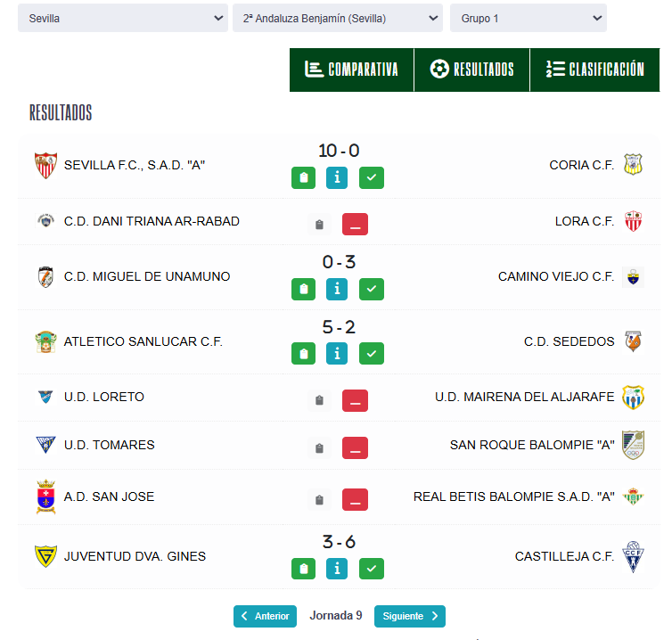The image size is (672, 640).
Task: Click info icon for Sevilla F.C. match
Action: [337, 177]
